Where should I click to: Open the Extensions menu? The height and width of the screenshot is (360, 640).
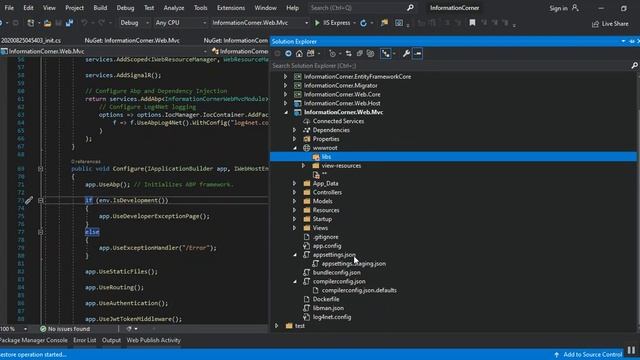point(231,8)
